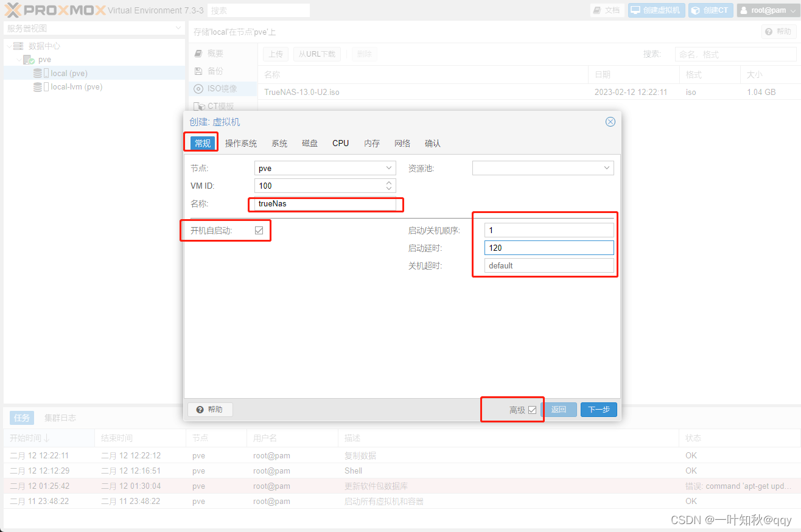The image size is (801, 532).
Task: Select the pve node in tree
Action: (44, 60)
